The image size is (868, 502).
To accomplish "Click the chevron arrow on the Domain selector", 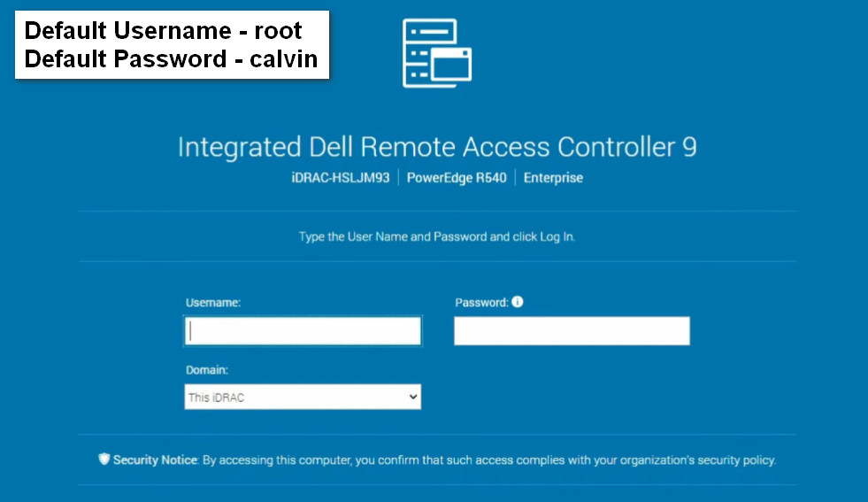I will pyautogui.click(x=412, y=398).
